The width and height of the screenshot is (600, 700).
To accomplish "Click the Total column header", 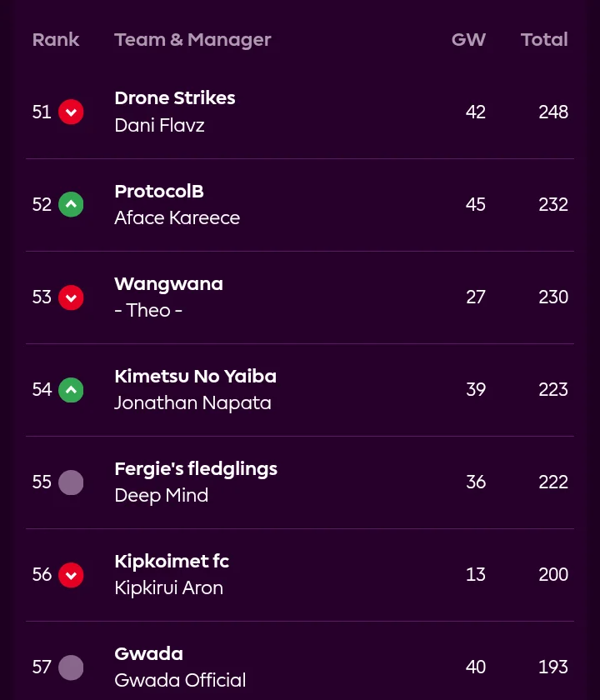I will coord(544,39).
